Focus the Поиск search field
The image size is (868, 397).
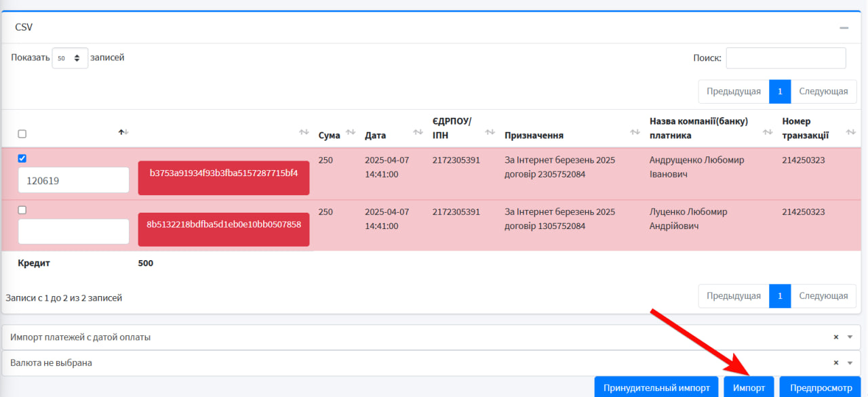coord(786,58)
